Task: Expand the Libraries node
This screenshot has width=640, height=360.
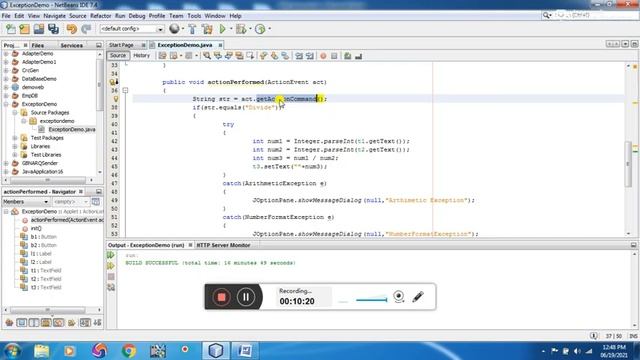Action: [x=15, y=146]
